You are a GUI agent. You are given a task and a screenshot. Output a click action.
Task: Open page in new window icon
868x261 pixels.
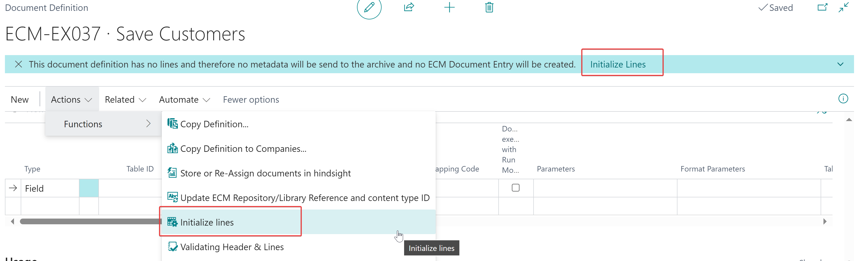click(822, 8)
